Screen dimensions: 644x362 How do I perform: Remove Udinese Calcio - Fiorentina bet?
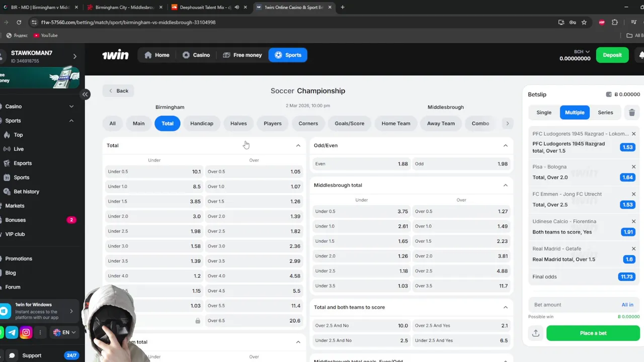point(633,221)
